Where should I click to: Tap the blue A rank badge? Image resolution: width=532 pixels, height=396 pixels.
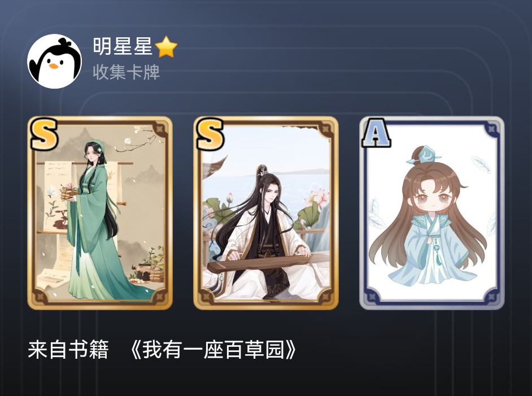click(x=376, y=133)
